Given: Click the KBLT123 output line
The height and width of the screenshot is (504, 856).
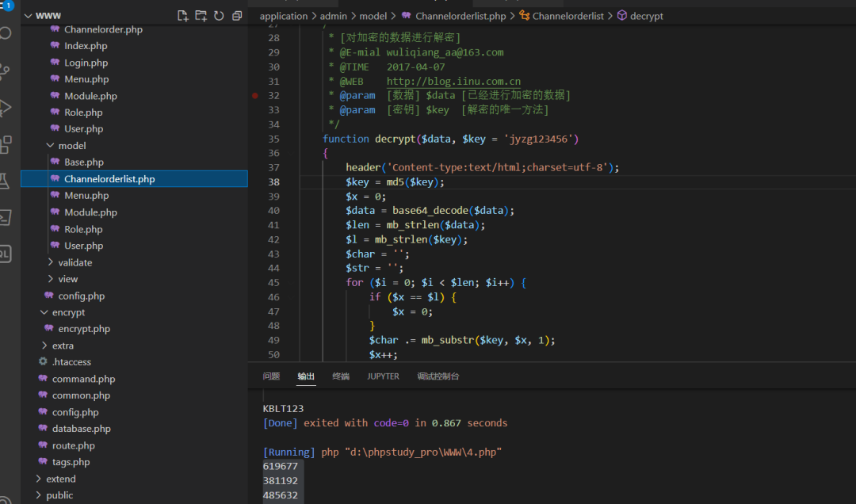Looking at the screenshot, I should point(283,408).
